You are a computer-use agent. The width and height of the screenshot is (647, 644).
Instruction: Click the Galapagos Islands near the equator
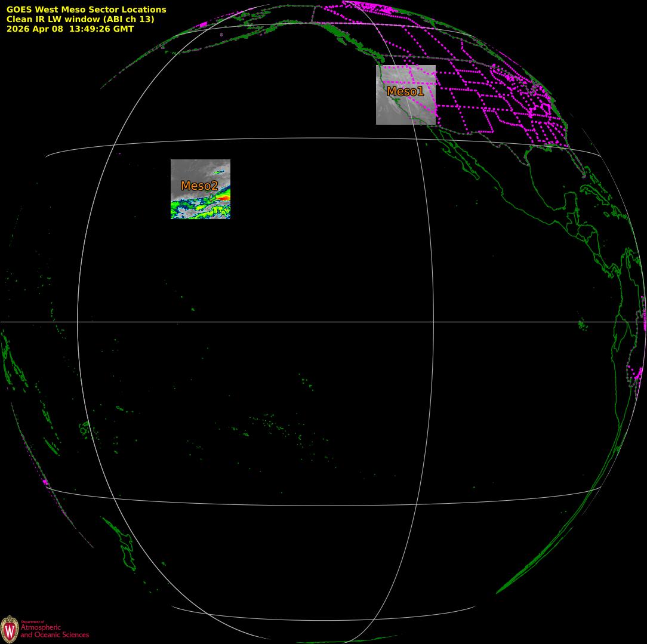pyautogui.click(x=583, y=325)
